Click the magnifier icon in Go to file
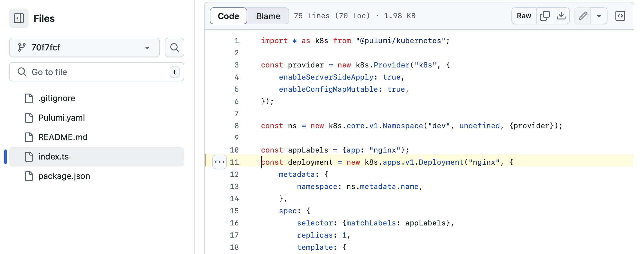Viewport: 644px width, 254px height. click(22, 72)
